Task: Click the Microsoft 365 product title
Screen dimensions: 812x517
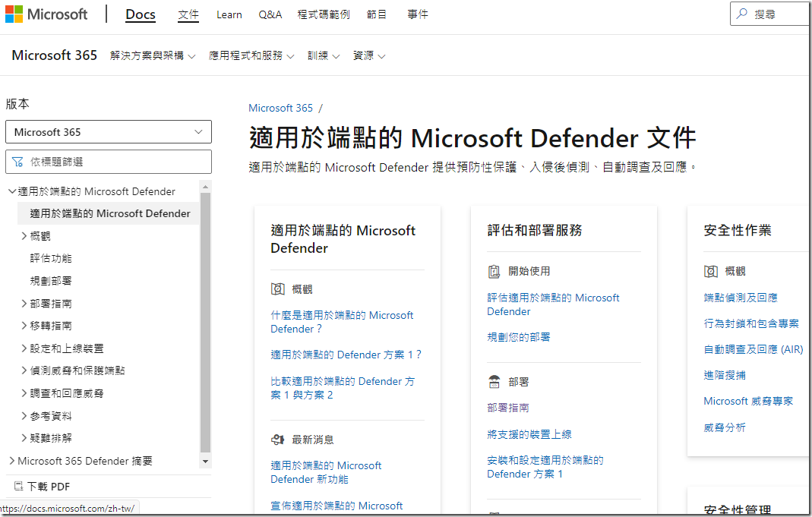Action: point(55,55)
